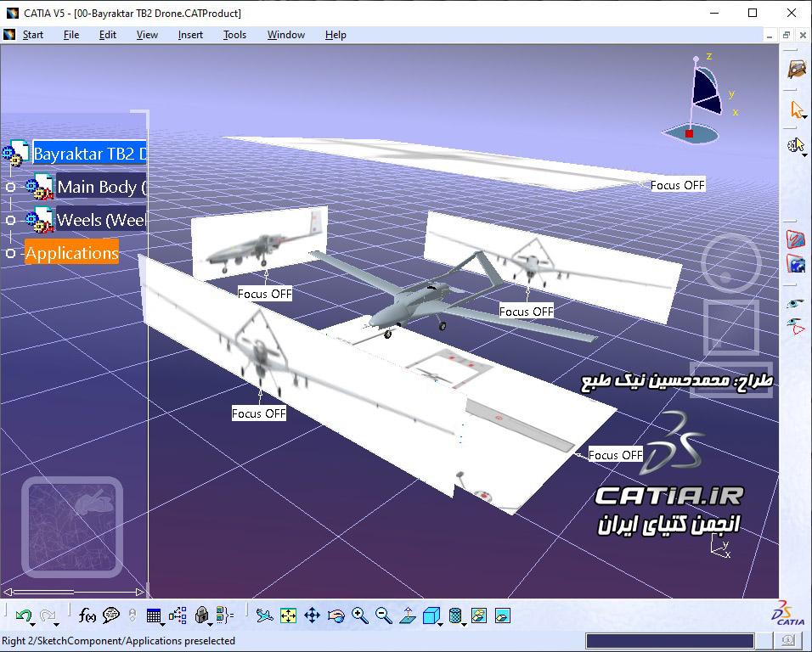Toggle Focus OFF on the floor top-view image
The image size is (812, 652).
point(615,455)
